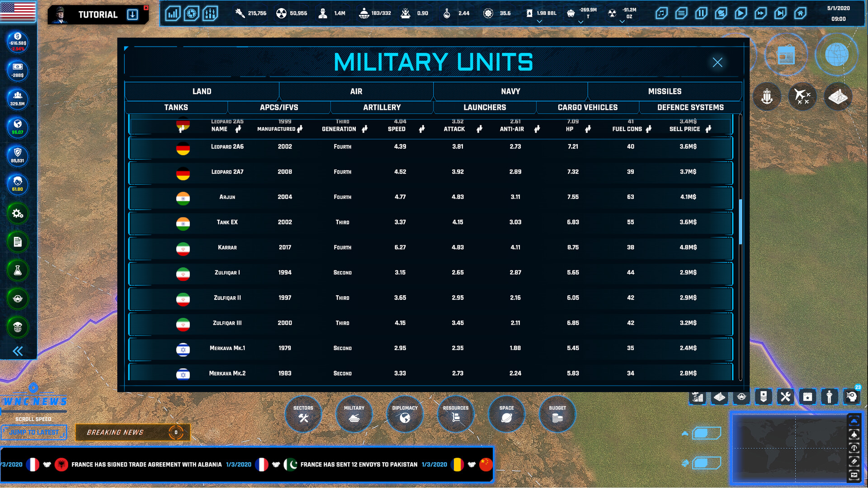Open the Military panel
This screenshot has height=488, width=868.
point(354,413)
